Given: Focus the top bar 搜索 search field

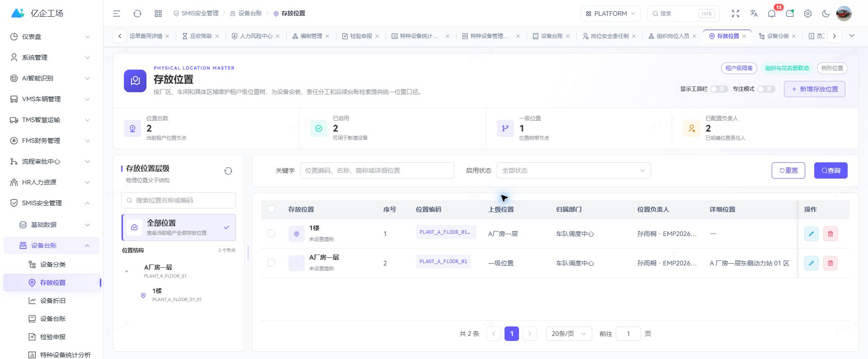Looking at the screenshot, I should coord(684,14).
